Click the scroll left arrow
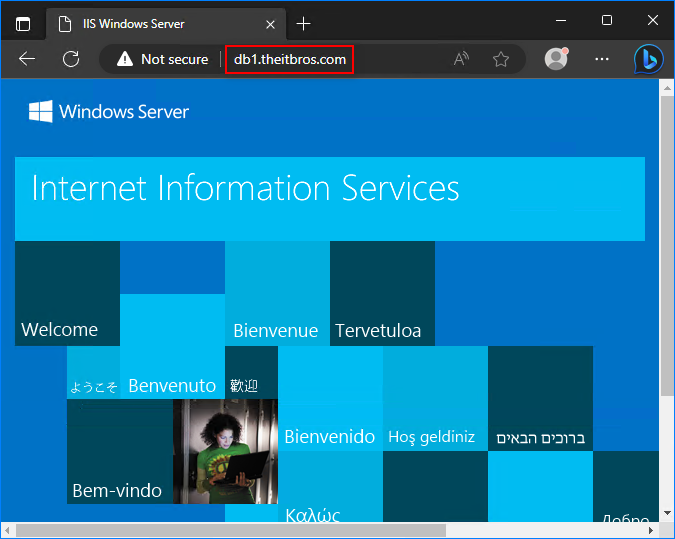The height and width of the screenshot is (539, 675). point(7,530)
